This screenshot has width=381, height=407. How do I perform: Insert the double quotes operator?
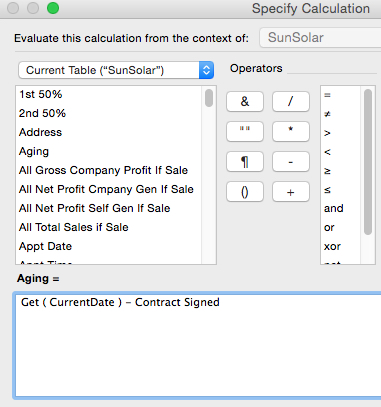pyautogui.click(x=245, y=131)
